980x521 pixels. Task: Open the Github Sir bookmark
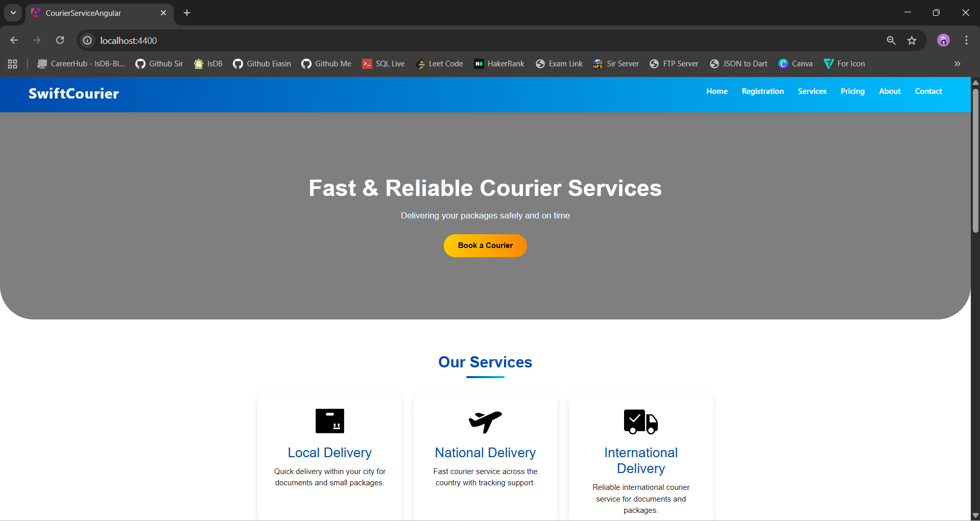coord(159,64)
